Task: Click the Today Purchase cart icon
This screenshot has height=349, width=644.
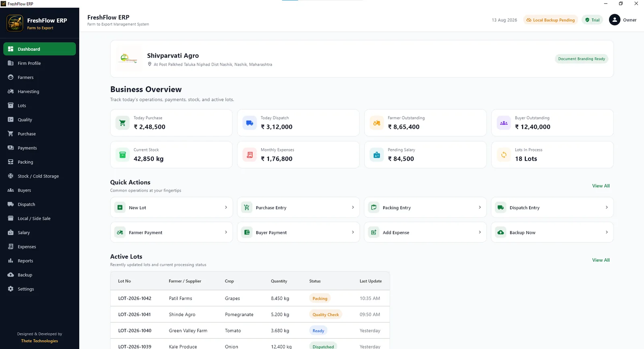Action: [x=122, y=123]
